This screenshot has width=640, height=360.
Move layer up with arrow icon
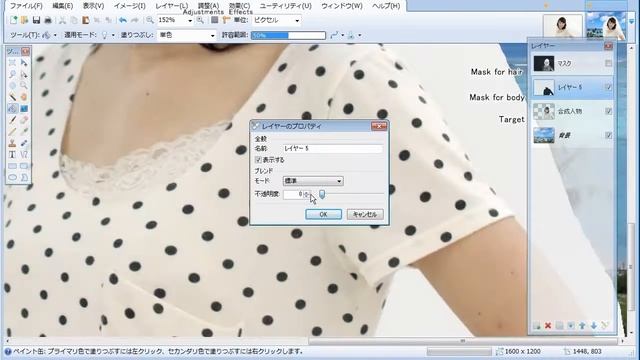point(582,325)
